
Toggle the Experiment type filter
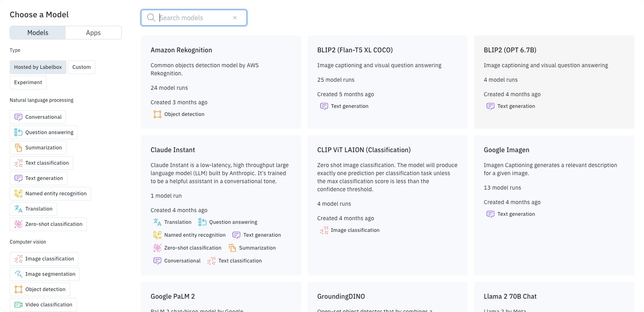(x=28, y=83)
